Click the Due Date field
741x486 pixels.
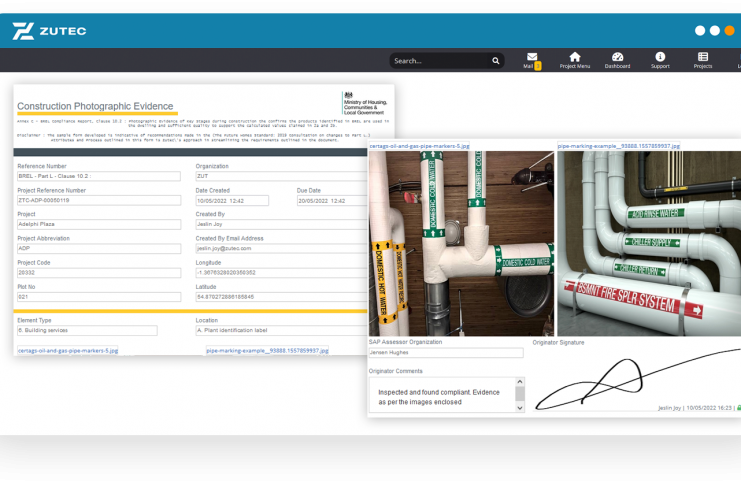tap(332, 201)
